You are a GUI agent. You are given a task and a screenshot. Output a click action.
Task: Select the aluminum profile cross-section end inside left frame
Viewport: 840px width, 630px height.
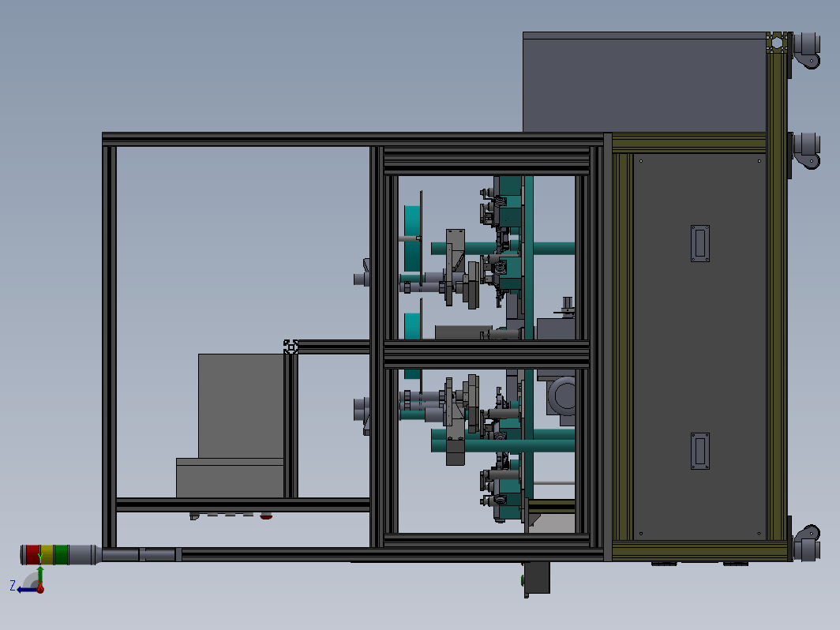click(x=291, y=347)
